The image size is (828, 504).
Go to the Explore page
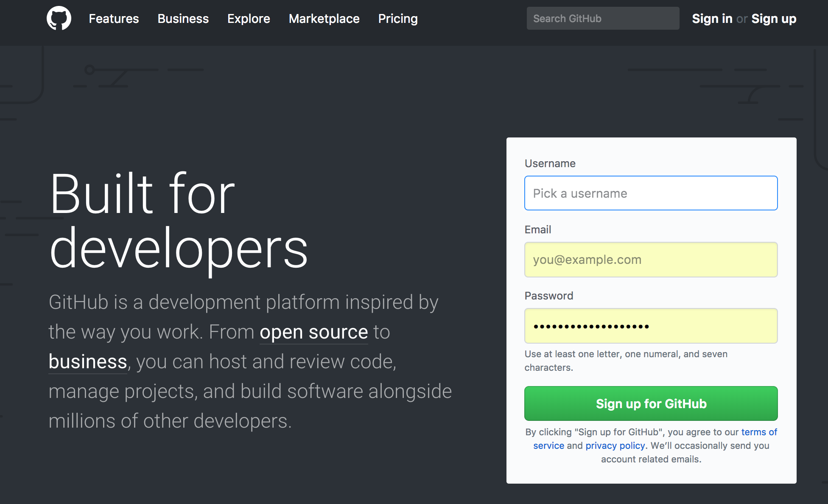coord(249,19)
